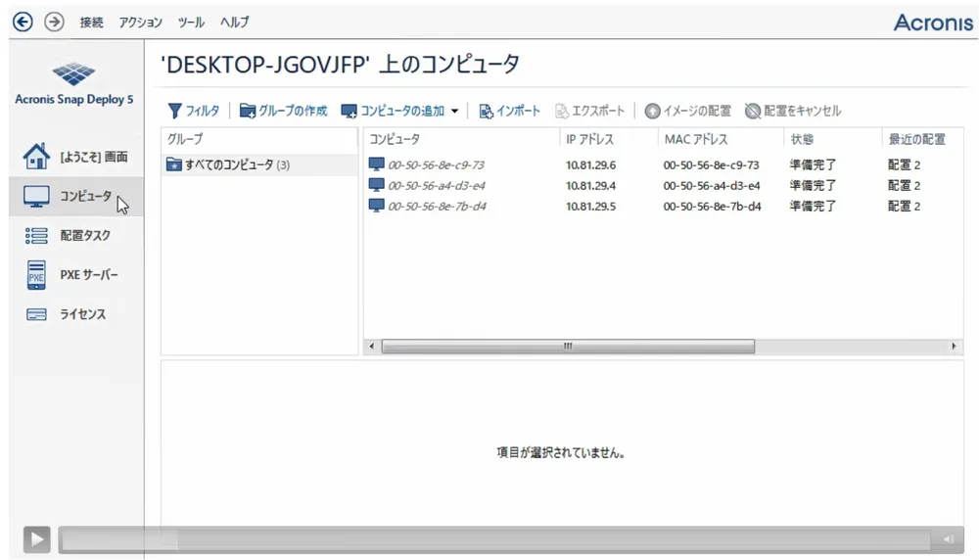Select the すべてのコンピュータ (3) group
979x560 pixels.
click(x=259, y=164)
